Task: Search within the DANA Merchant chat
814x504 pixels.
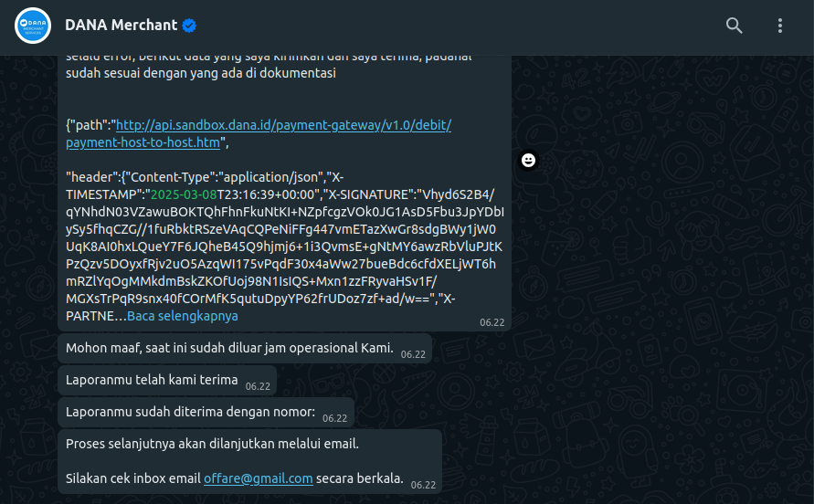Action: pos(735,26)
